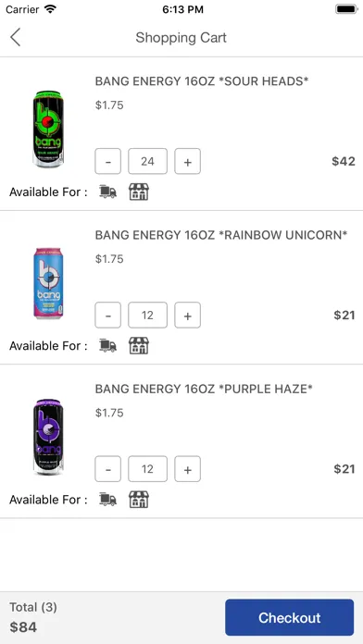The image size is (363, 644).
Task: Open the Purple Haze product title
Action: [204, 389]
